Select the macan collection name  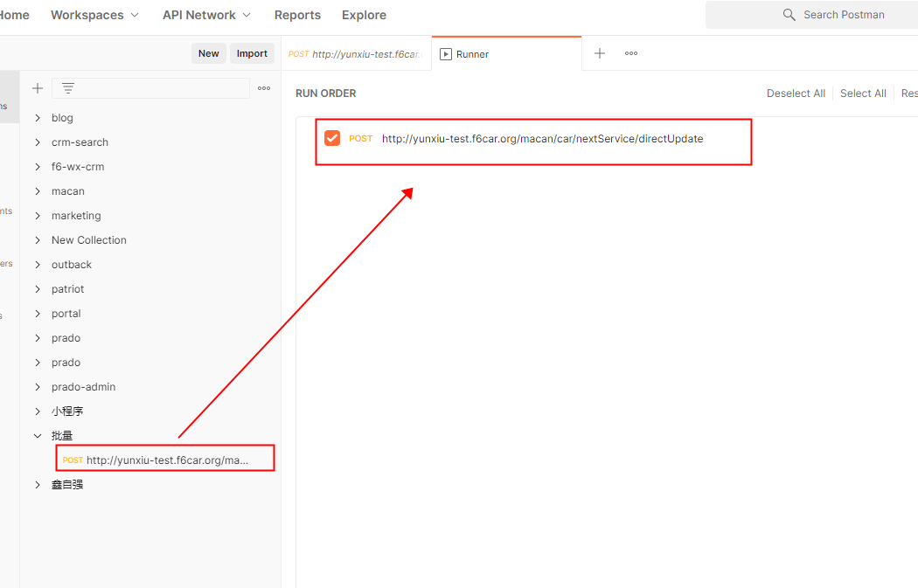pos(68,191)
